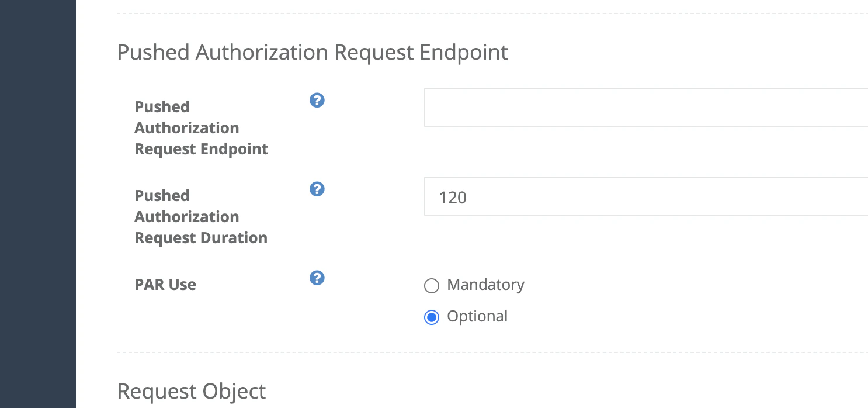The height and width of the screenshot is (408, 868).
Task: Select the Mandatory radio button
Action: pyautogui.click(x=431, y=286)
